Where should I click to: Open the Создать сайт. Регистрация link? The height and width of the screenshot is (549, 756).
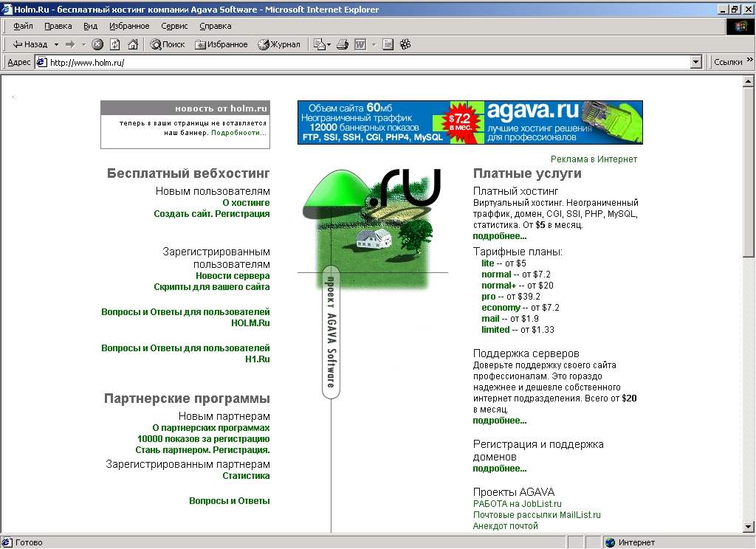click(x=212, y=213)
